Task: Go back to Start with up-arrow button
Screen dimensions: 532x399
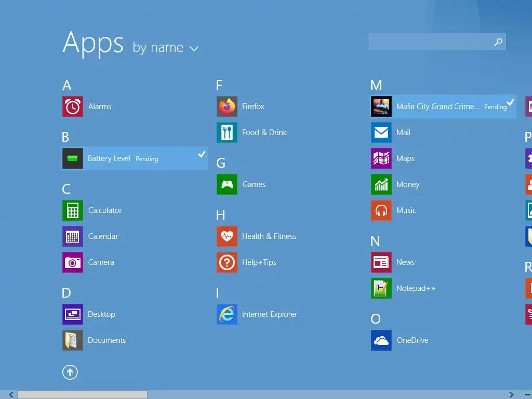Action: (70, 372)
